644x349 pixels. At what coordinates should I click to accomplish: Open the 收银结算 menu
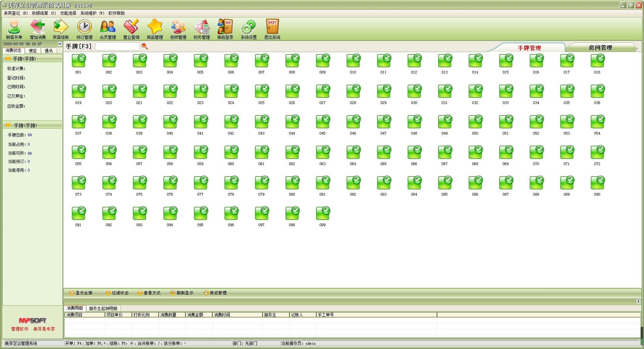point(44,13)
